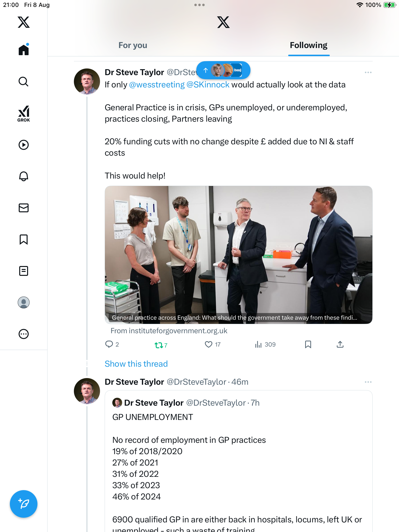
Task: Click Show this thread link
Action: 136,364
